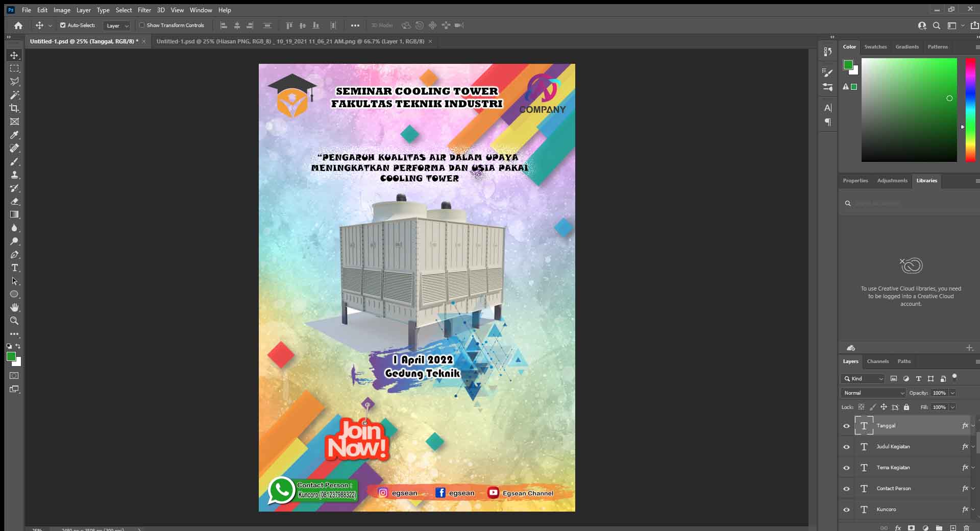Viewport: 980px width, 531px height.
Task: Click the Home button in options bar
Action: pyautogui.click(x=18, y=26)
